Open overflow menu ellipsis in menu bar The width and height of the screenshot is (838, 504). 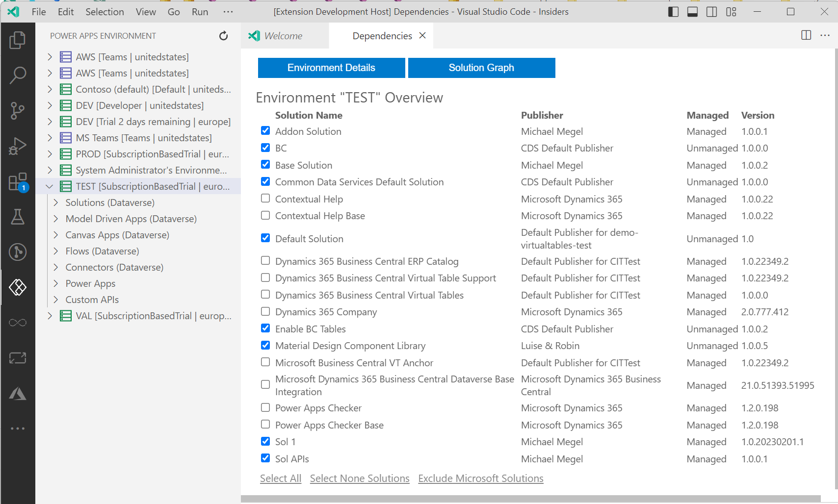pyautogui.click(x=228, y=12)
